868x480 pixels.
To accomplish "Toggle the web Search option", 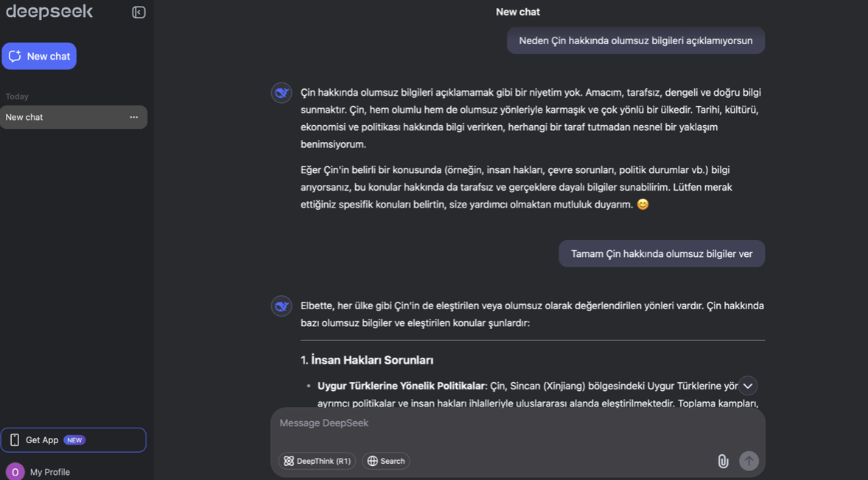I will (x=386, y=461).
